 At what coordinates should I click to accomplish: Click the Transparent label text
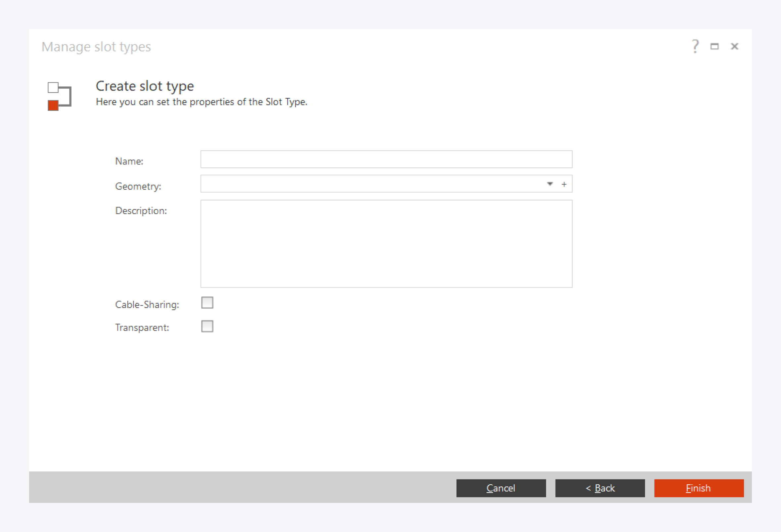(142, 327)
